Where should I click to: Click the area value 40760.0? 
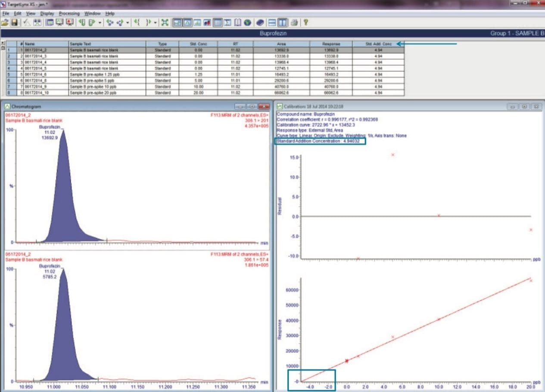[281, 86]
